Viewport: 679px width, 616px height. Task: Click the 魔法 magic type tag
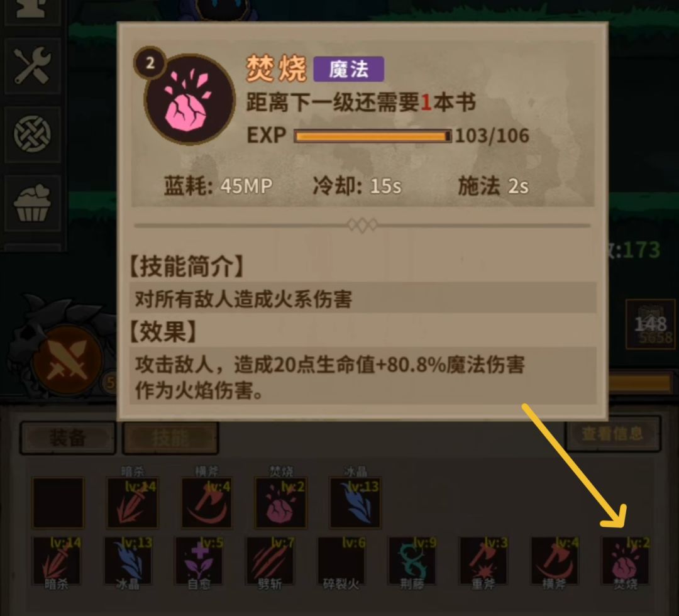348,69
